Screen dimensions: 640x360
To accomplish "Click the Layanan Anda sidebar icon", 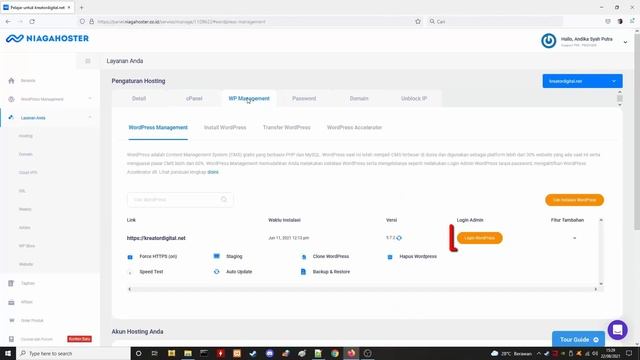I will 11,118.
